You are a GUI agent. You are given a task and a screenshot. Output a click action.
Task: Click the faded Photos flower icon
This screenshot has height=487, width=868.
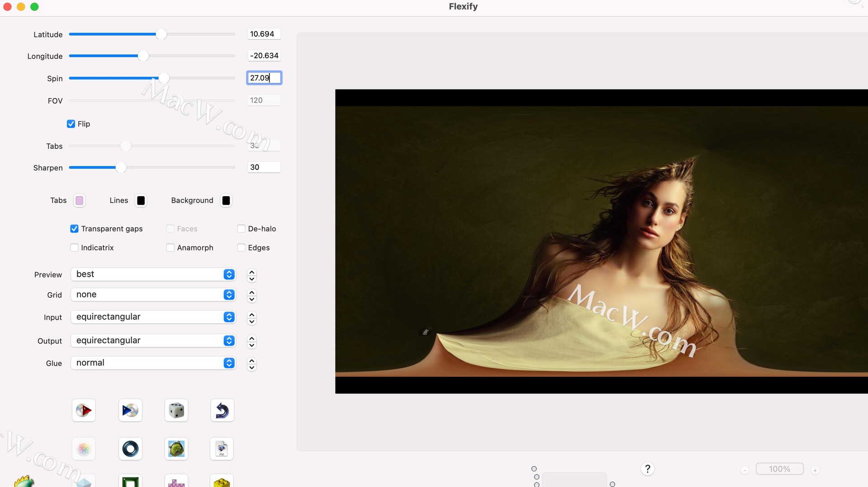(x=84, y=449)
